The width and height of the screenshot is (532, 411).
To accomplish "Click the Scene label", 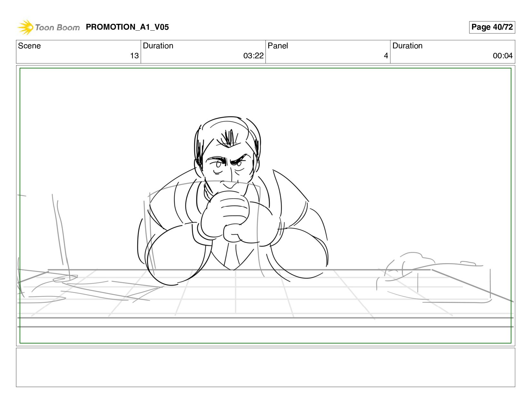I will pos(29,46).
